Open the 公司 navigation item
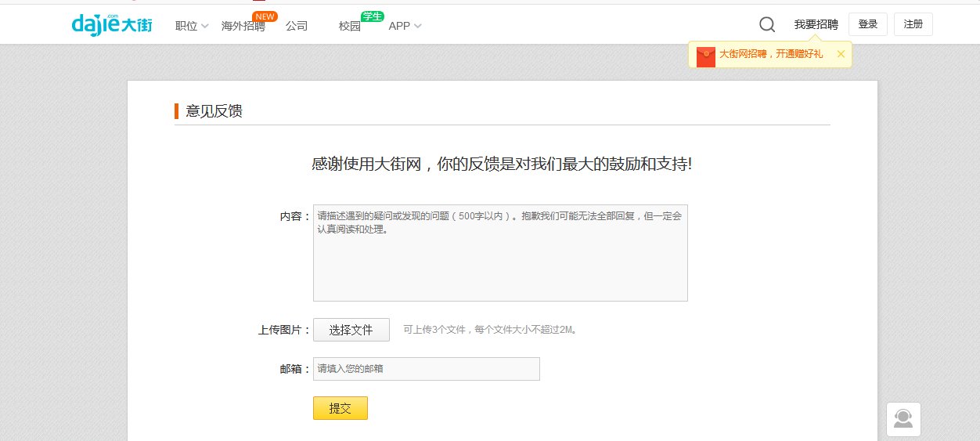This screenshot has height=441, width=980. pos(297,26)
